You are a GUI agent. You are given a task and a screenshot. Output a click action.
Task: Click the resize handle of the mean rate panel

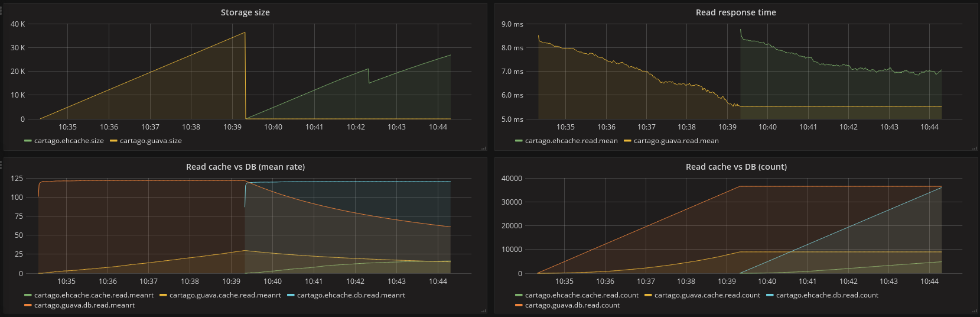coord(484,311)
